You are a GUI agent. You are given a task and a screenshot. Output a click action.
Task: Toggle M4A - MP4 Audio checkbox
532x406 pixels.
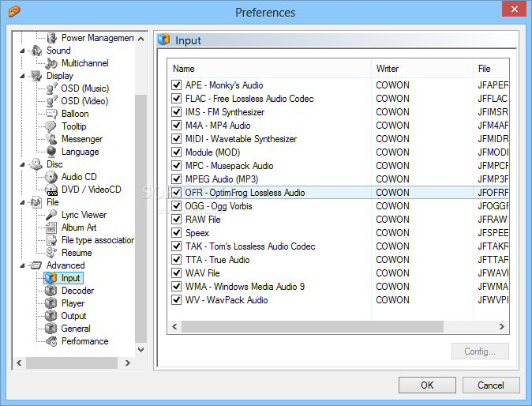[177, 126]
